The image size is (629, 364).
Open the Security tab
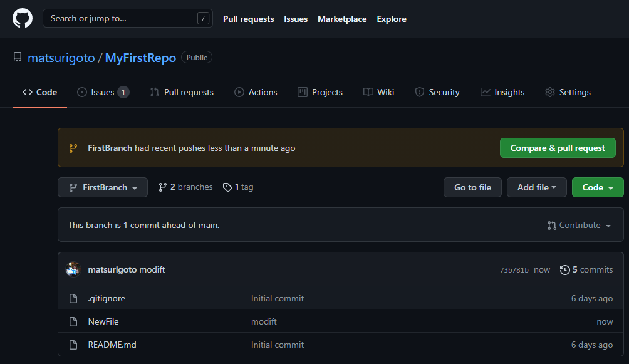437,92
